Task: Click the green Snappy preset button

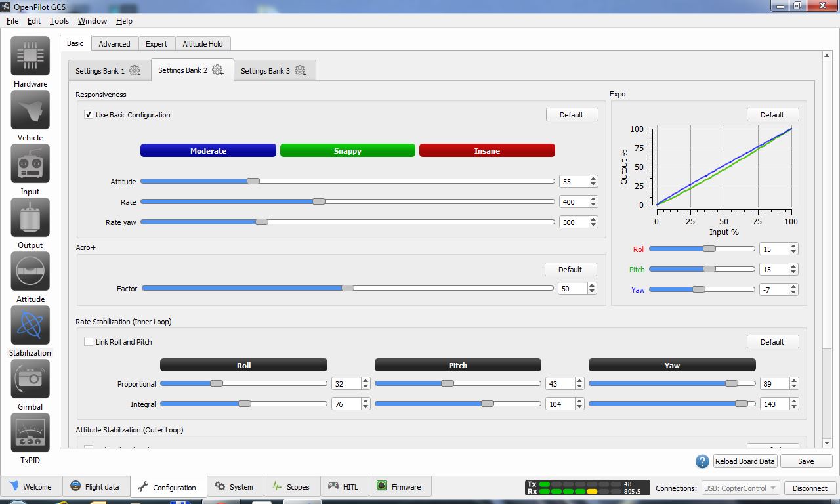Action: click(348, 151)
